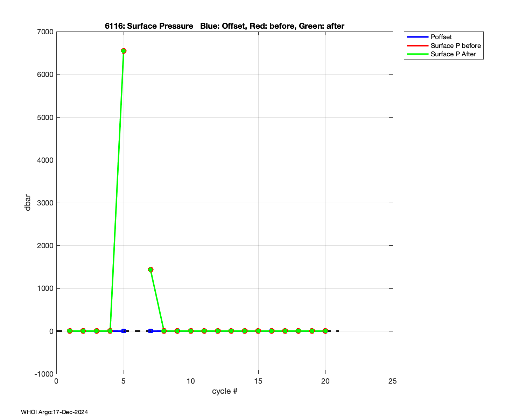
Task: Click the red legend line swatch
Action: click(x=417, y=45)
